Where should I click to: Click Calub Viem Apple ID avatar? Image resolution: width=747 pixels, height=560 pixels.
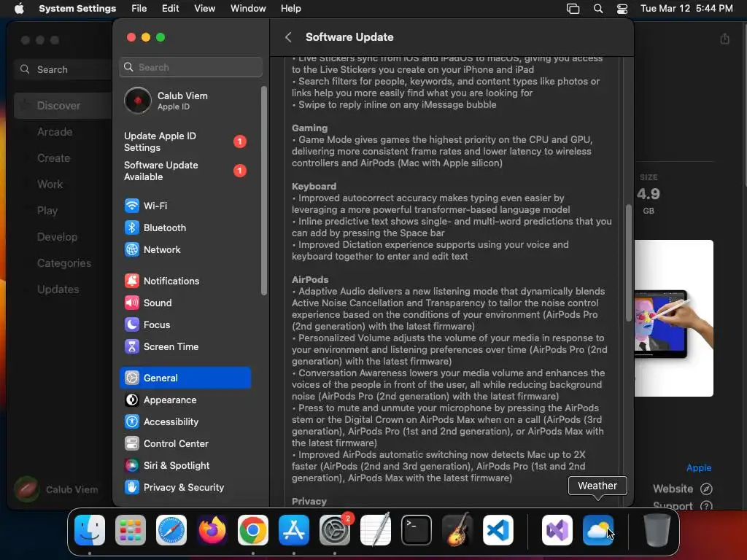coord(138,101)
